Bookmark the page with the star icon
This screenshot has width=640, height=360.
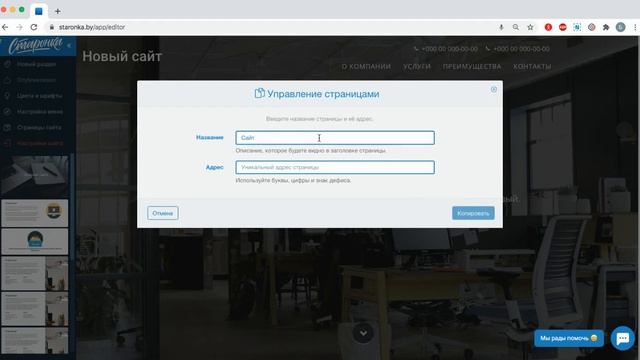click(530, 27)
